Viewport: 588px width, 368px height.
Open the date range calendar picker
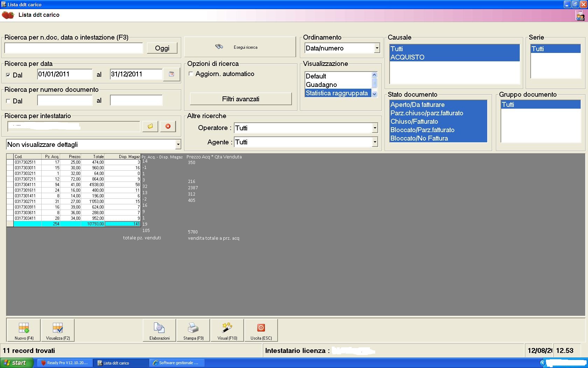171,74
